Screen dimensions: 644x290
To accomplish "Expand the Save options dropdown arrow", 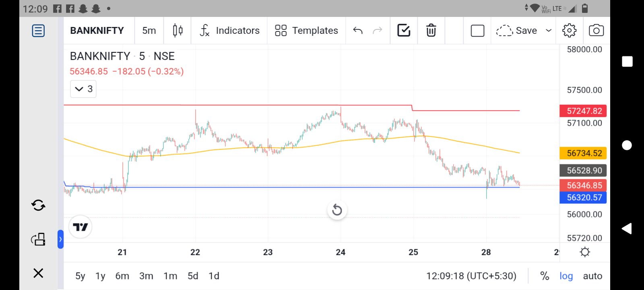I will 549,31.
